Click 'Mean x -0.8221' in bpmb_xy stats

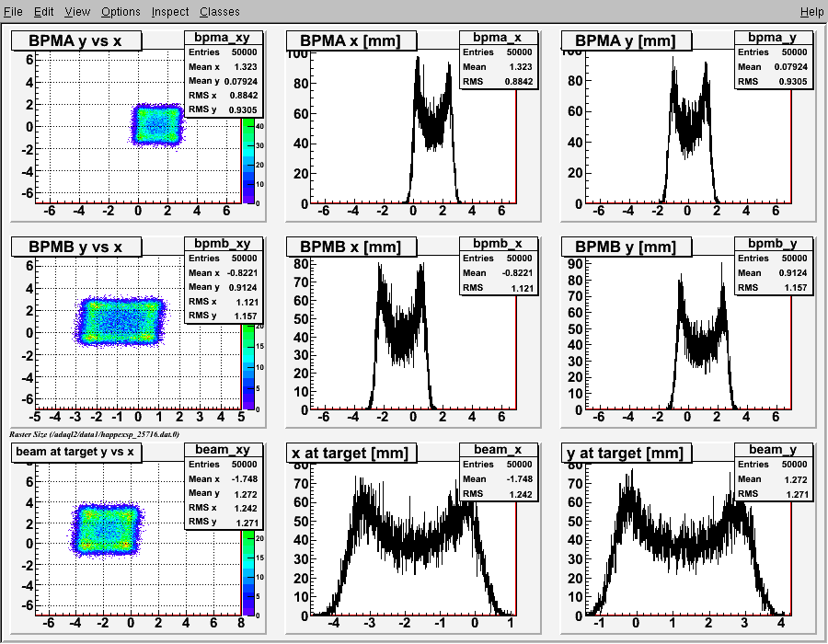223,272
